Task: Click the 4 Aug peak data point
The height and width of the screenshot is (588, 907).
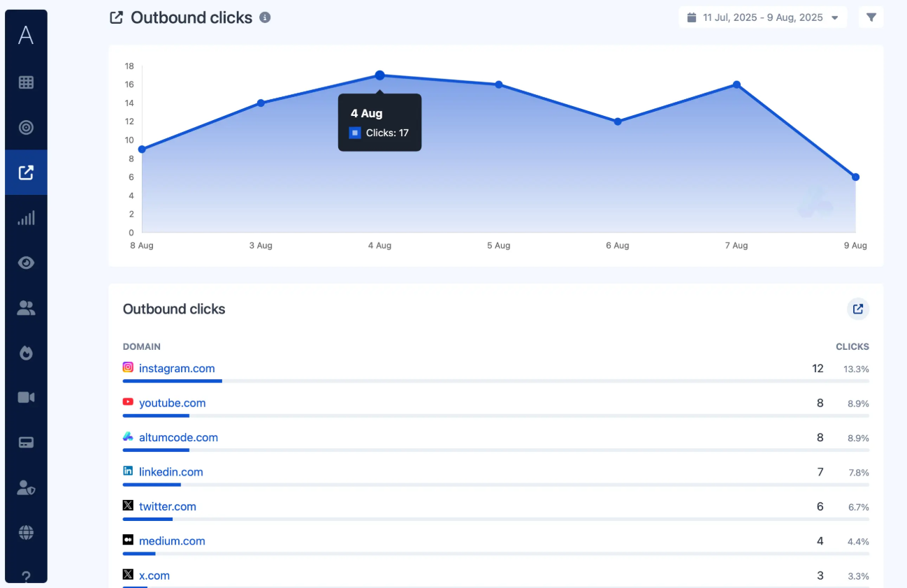Action: click(x=379, y=75)
